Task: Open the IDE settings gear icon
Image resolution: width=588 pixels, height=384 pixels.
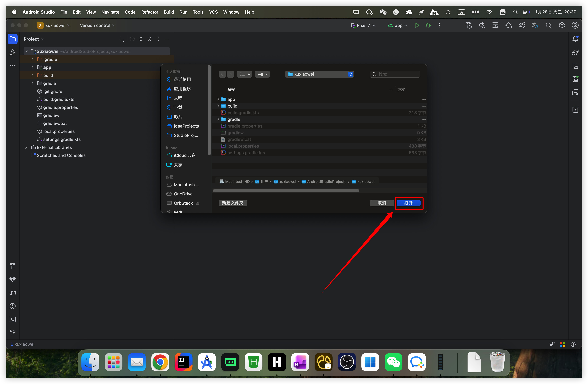Action: click(x=562, y=25)
